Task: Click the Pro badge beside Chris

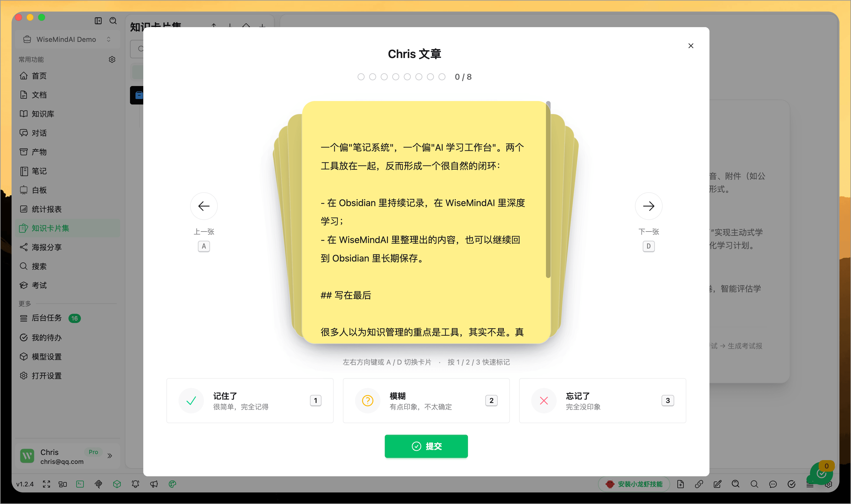Action: point(93,452)
